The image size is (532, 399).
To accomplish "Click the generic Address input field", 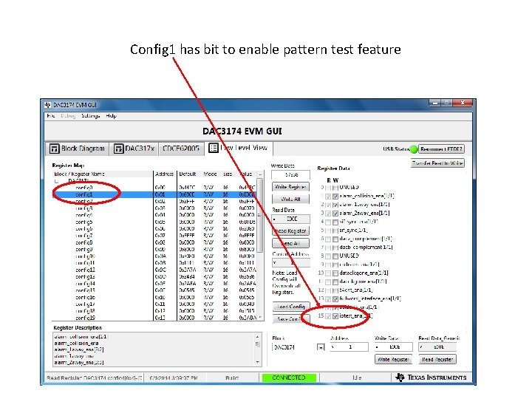I will [349, 347].
